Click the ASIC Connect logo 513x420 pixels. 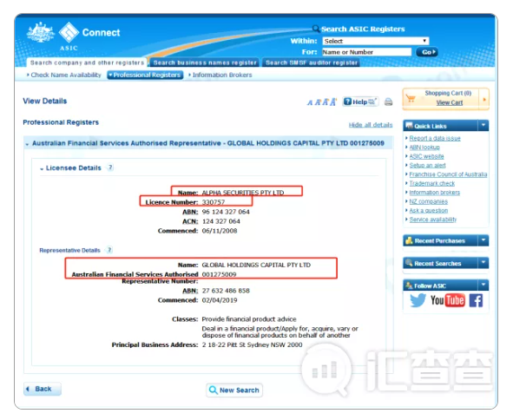click(89, 36)
